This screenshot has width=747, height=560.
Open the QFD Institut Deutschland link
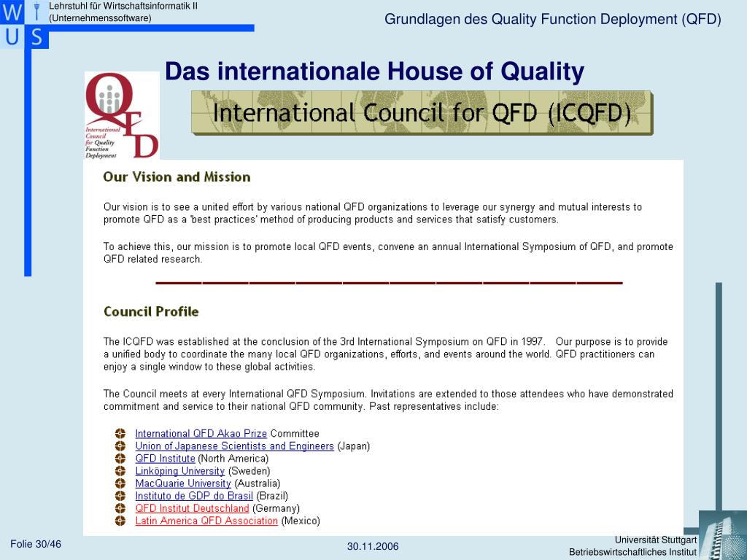(192, 508)
